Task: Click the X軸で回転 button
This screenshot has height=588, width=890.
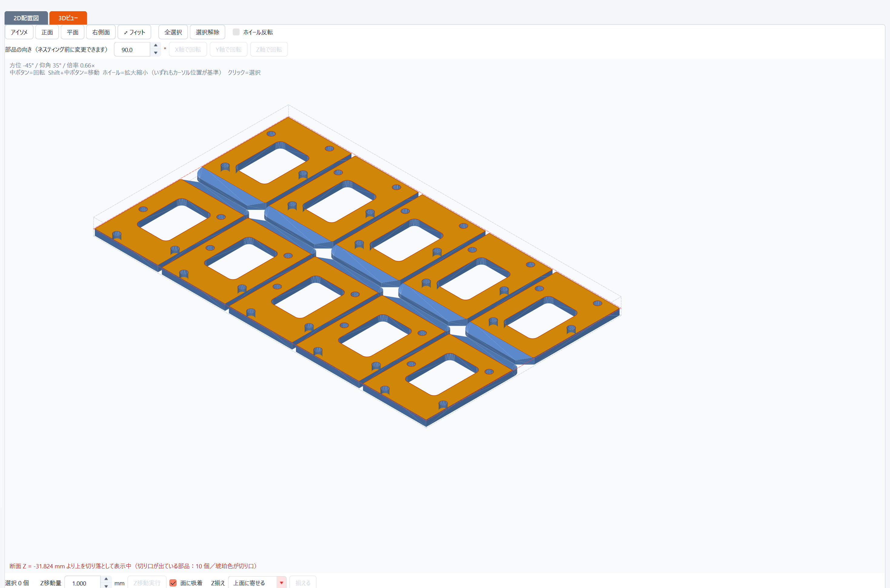Action: tap(188, 49)
